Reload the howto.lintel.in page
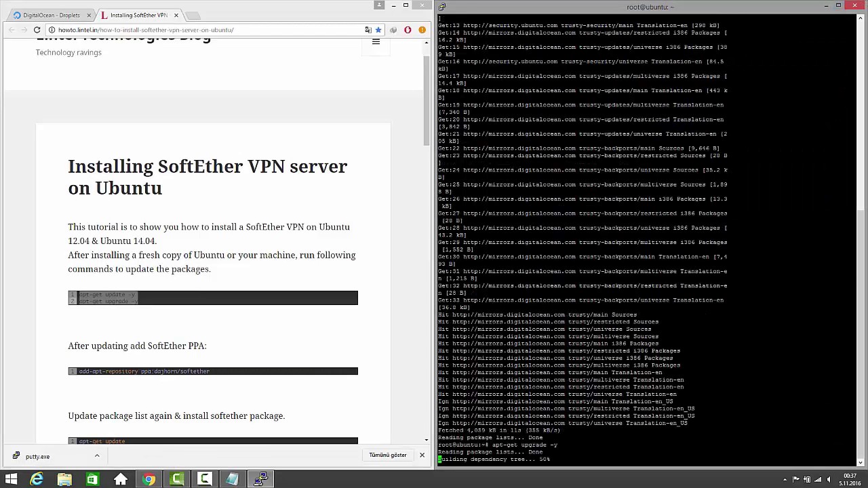Image resolution: width=868 pixels, height=488 pixels. click(37, 30)
